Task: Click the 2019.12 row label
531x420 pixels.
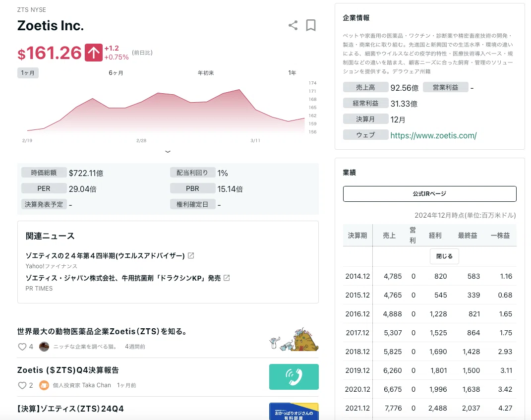Action: 357,370
